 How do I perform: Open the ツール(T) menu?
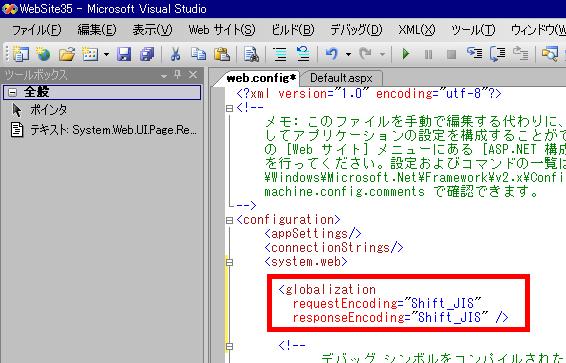click(x=473, y=30)
